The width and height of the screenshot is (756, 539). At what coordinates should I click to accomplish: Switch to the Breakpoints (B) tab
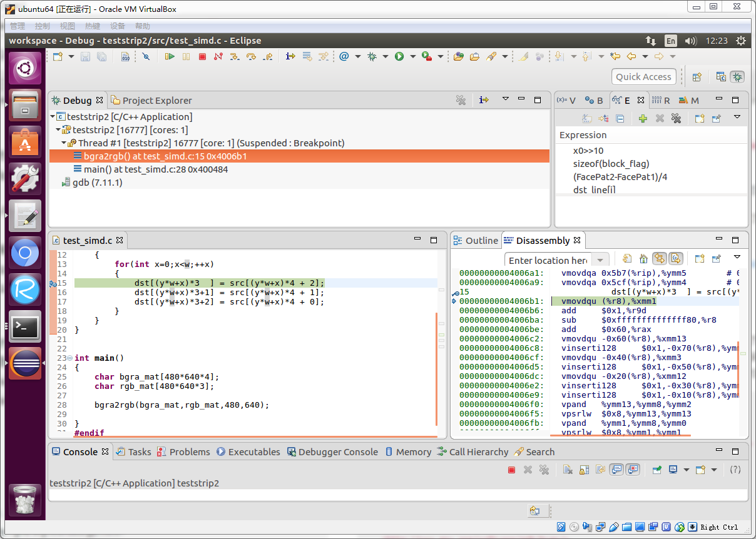point(594,100)
